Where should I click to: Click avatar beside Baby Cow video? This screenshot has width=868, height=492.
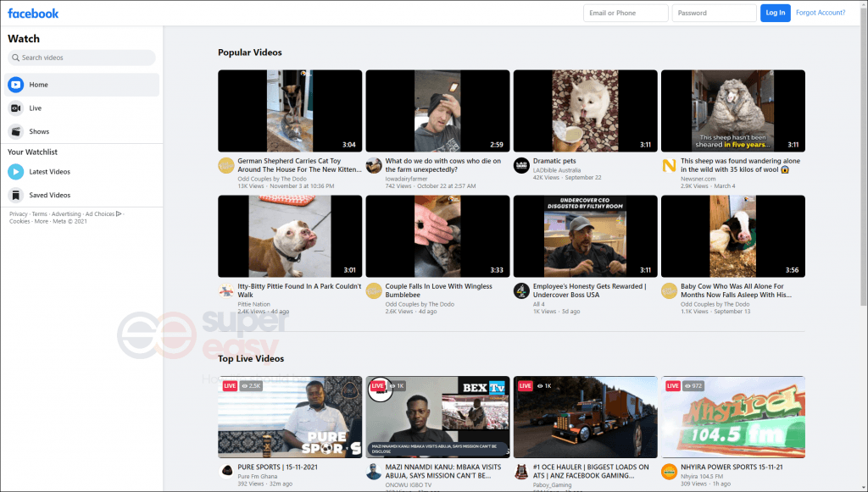point(670,290)
